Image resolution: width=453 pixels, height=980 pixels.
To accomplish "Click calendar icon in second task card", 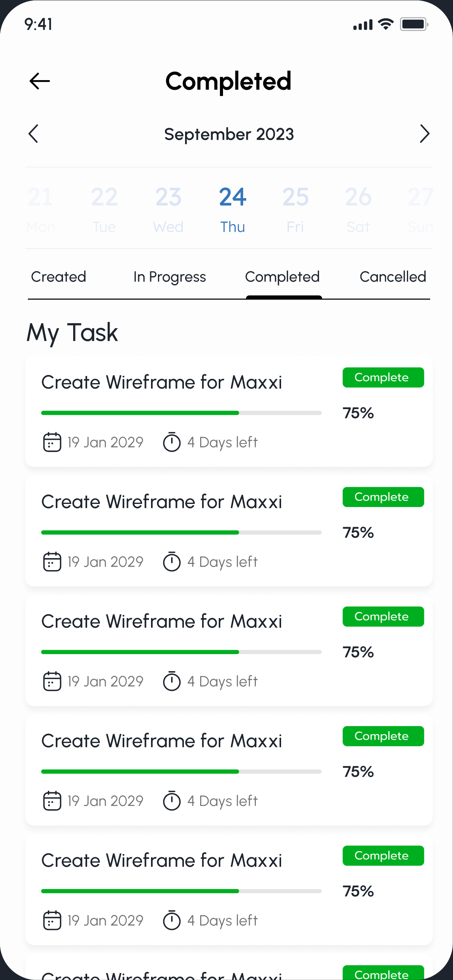I will 52,562.
